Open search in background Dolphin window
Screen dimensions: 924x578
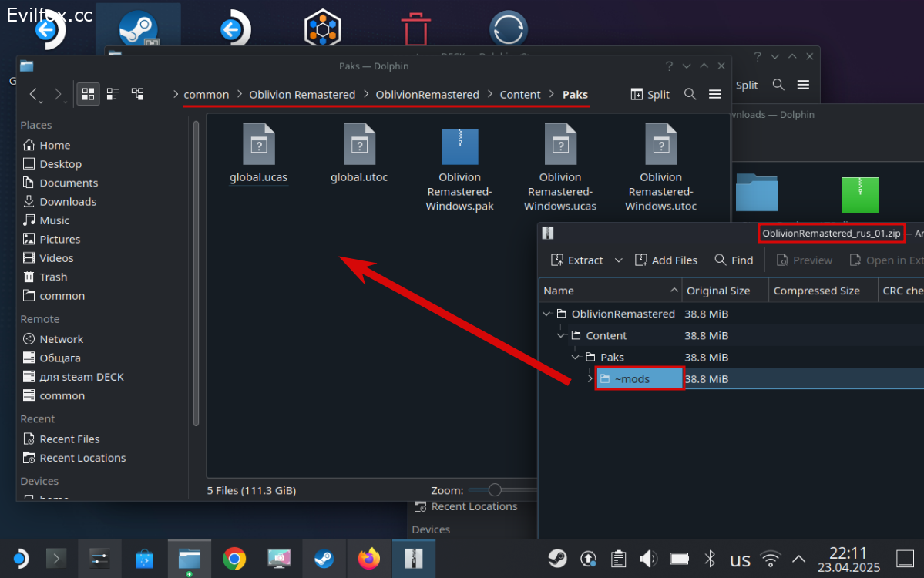(778, 85)
